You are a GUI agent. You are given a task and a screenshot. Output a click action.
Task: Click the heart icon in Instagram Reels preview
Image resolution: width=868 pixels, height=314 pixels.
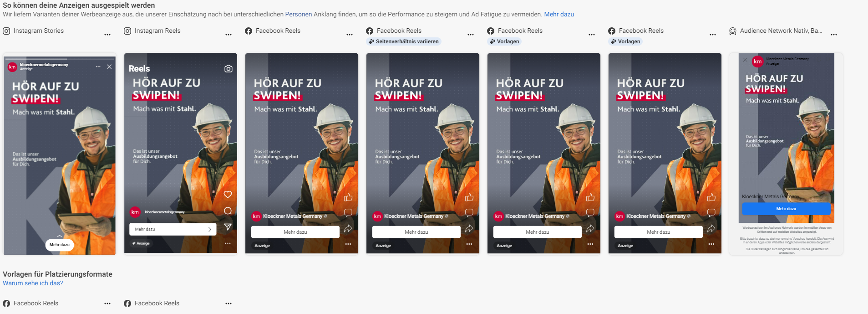[228, 195]
